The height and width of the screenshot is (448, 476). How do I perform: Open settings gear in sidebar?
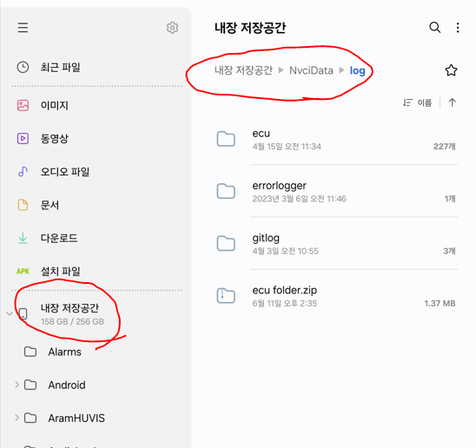click(173, 28)
